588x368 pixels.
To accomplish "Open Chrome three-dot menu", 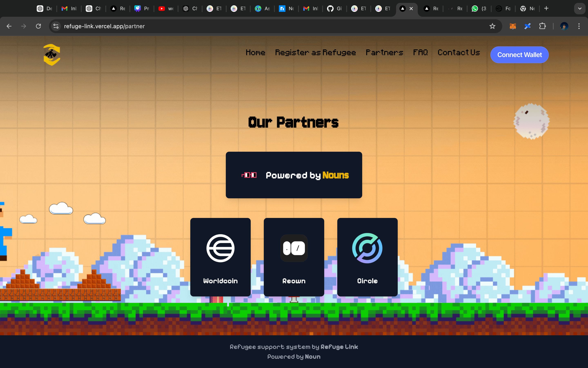I will pyautogui.click(x=579, y=26).
